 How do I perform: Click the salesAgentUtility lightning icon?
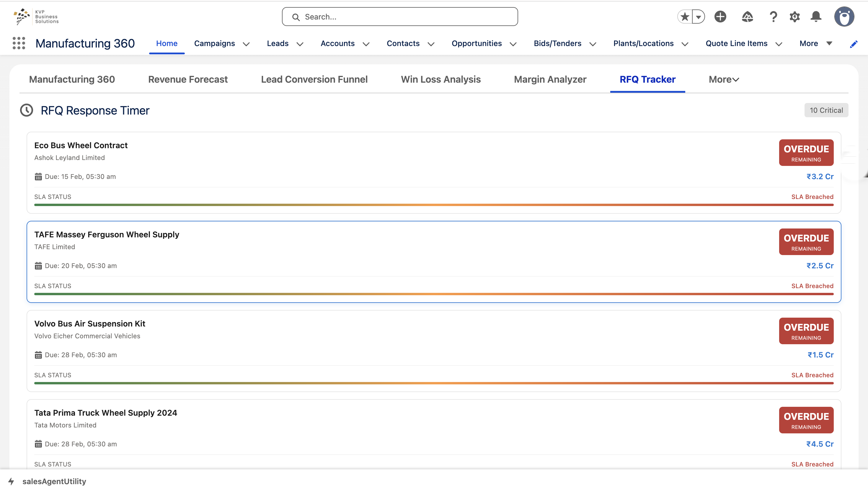[11, 481]
